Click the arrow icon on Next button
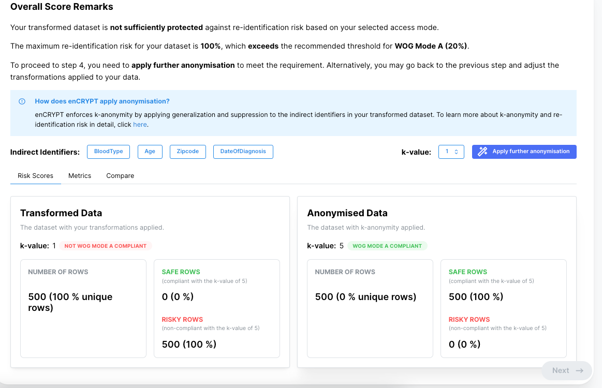The image size is (602, 388). 580,371
